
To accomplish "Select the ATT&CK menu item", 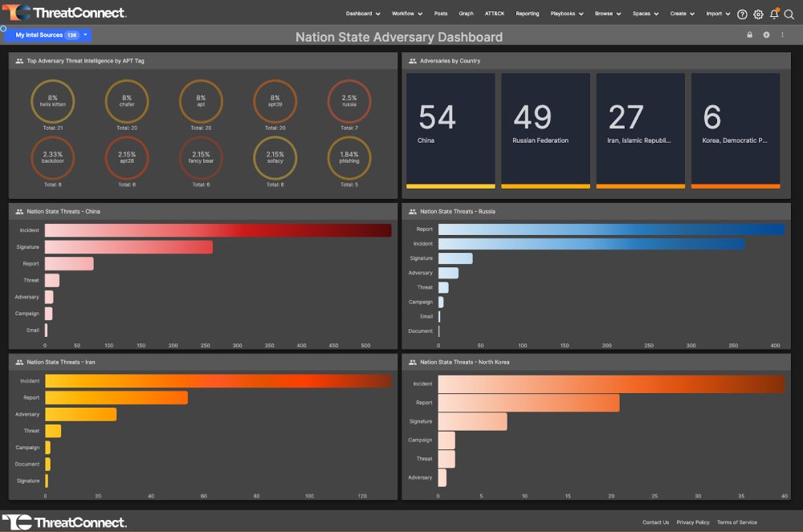I will pyautogui.click(x=495, y=14).
